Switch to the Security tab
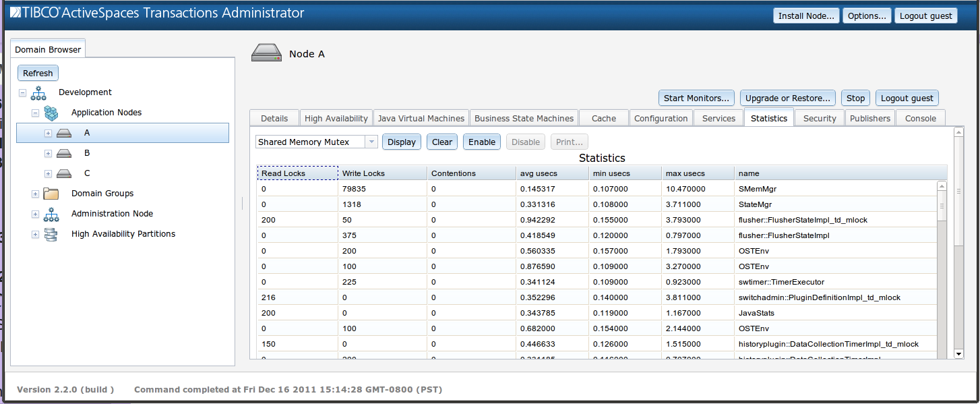Image resolution: width=980 pixels, height=404 pixels. click(x=819, y=117)
